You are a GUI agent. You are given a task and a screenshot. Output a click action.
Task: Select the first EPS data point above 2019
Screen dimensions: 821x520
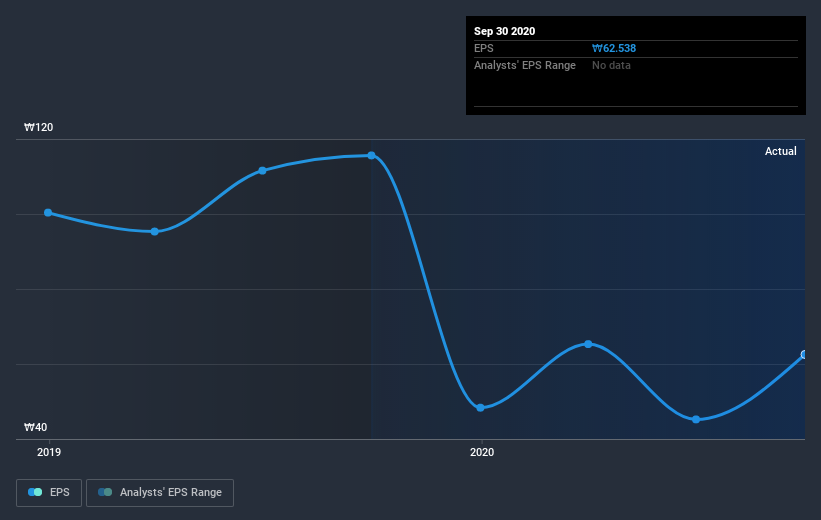click(48, 213)
